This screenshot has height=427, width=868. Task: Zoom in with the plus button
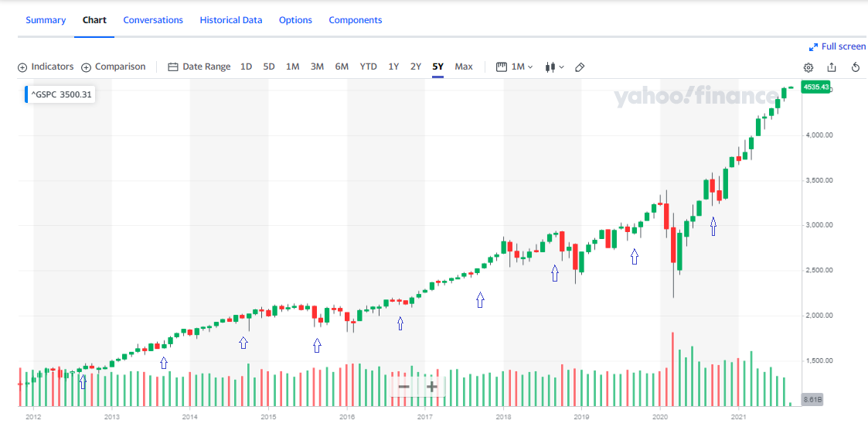click(x=432, y=387)
